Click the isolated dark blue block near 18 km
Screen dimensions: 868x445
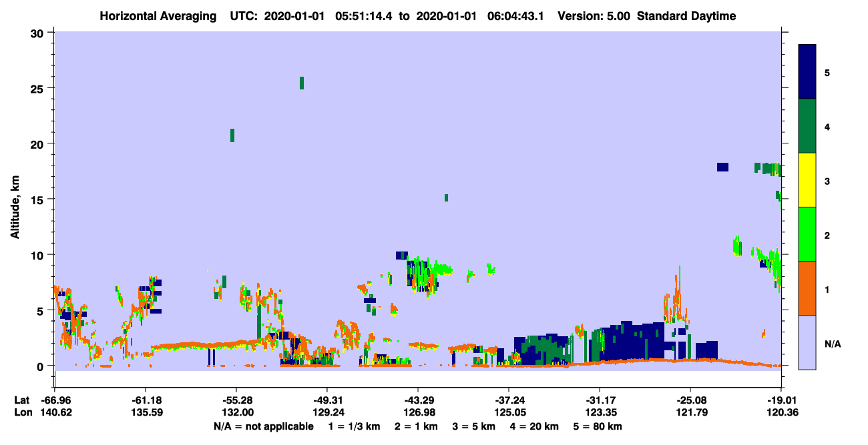722,167
